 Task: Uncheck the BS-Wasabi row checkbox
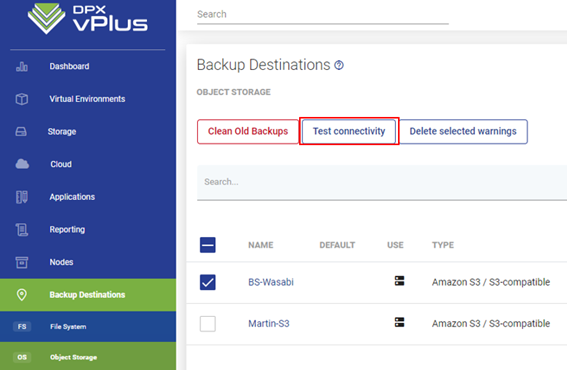[208, 282]
